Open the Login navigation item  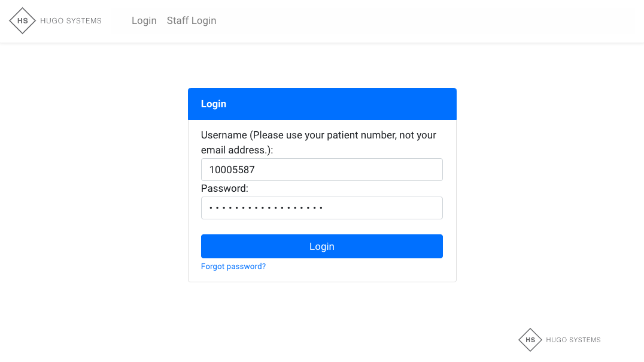coord(144,20)
